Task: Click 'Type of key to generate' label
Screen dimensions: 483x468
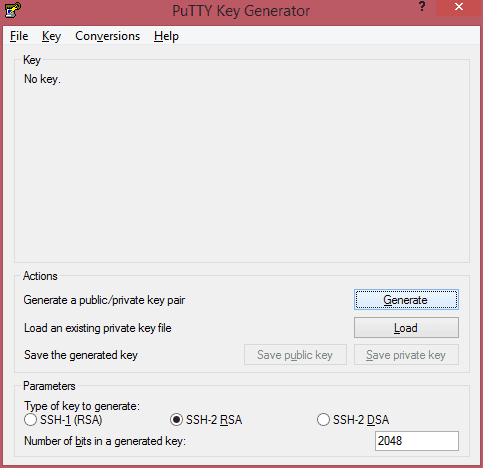Action: (82, 406)
